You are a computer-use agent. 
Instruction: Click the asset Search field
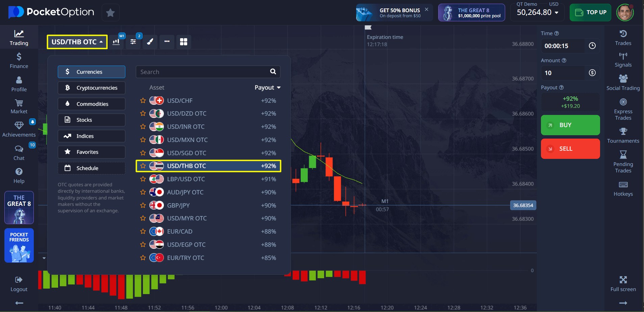tap(203, 72)
